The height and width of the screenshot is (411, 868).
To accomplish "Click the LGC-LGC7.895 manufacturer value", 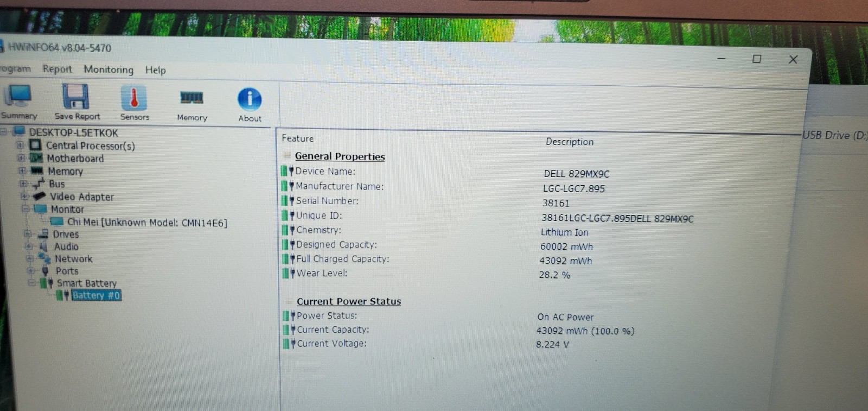I will coord(574,188).
